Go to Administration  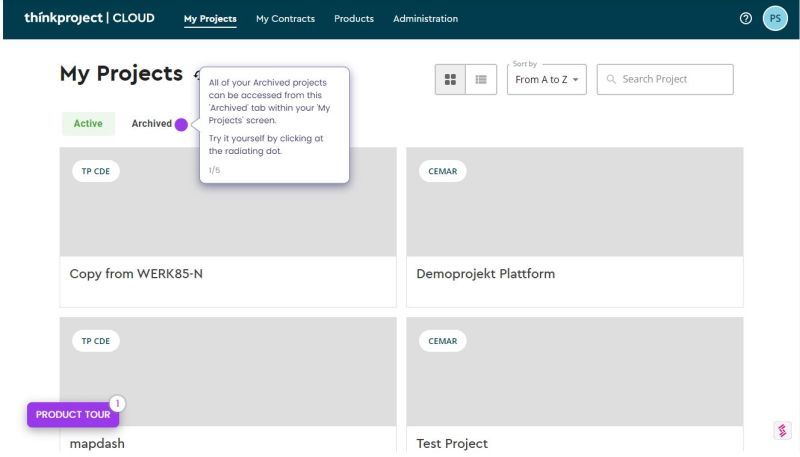(425, 19)
